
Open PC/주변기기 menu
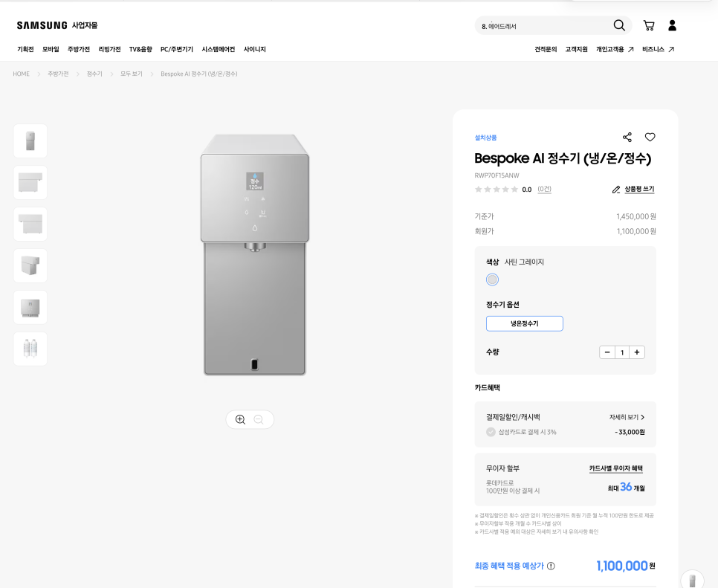(x=177, y=49)
